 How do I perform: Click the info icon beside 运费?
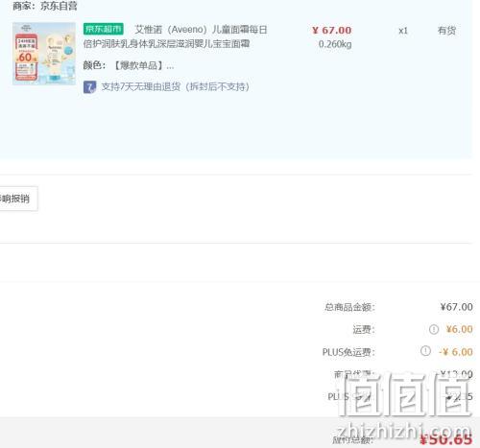point(434,329)
